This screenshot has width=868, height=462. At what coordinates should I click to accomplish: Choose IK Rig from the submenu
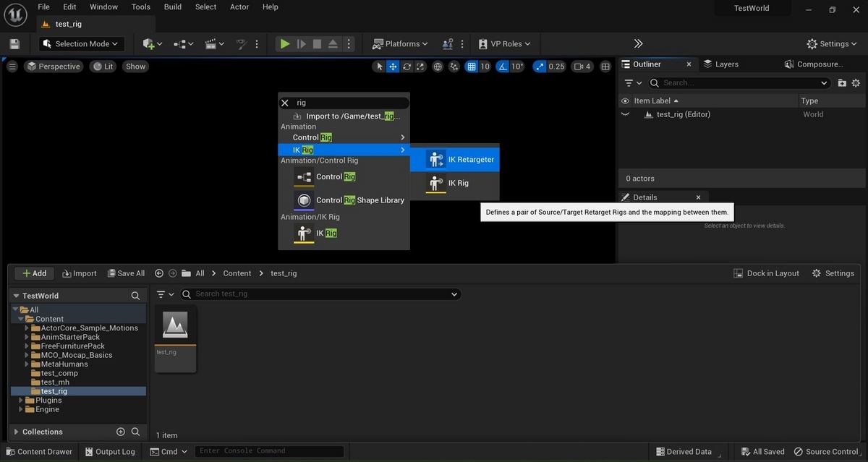pos(455,183)
